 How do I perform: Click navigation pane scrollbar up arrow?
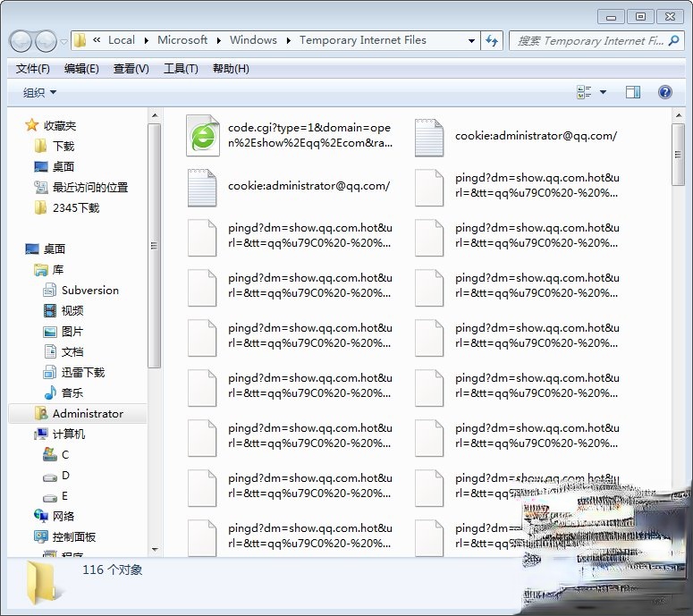coord(155,115)
